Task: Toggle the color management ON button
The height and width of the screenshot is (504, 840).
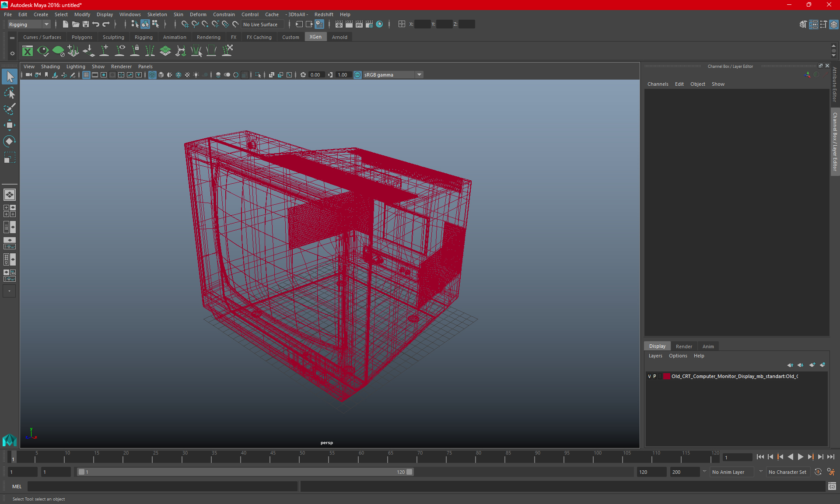Action: click(357, 75)
